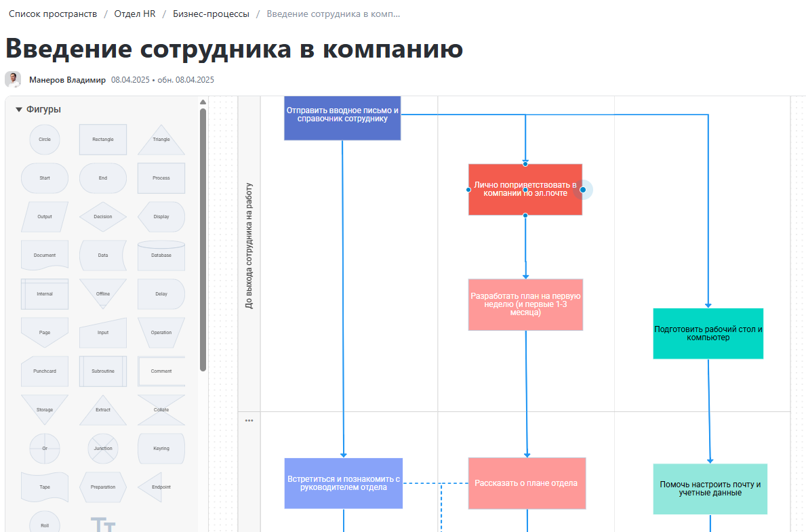The image size is (806, 532).
Task: Select the Decision diamond shape
Action: (102, 216)
